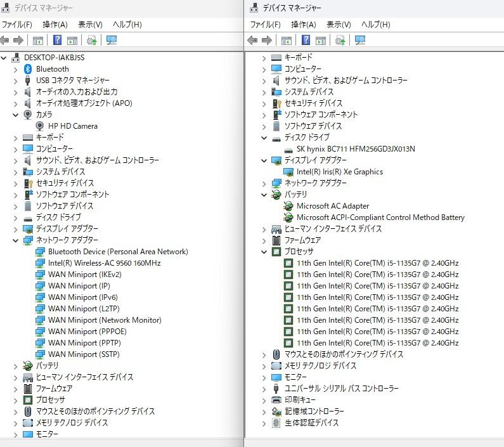Viewport: 504px width, 447px height.
Task: Expand ネットワーク アダプター in right window
Action: (x=264, y=184)
